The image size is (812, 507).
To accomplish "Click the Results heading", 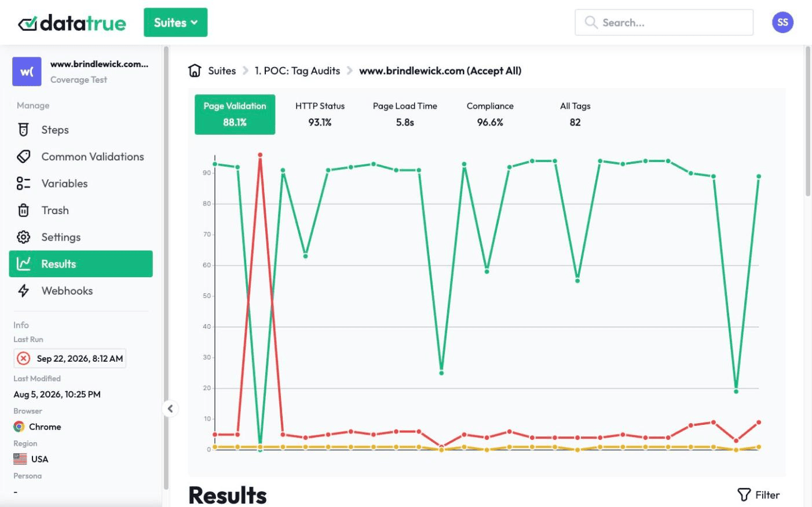I will 228,495.
